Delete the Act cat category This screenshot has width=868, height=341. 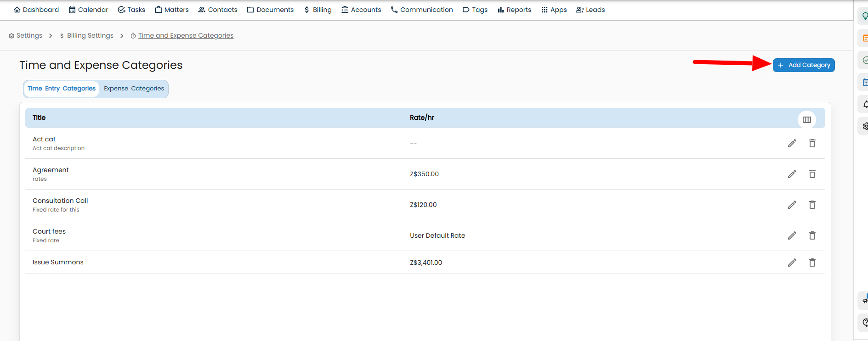812,144
